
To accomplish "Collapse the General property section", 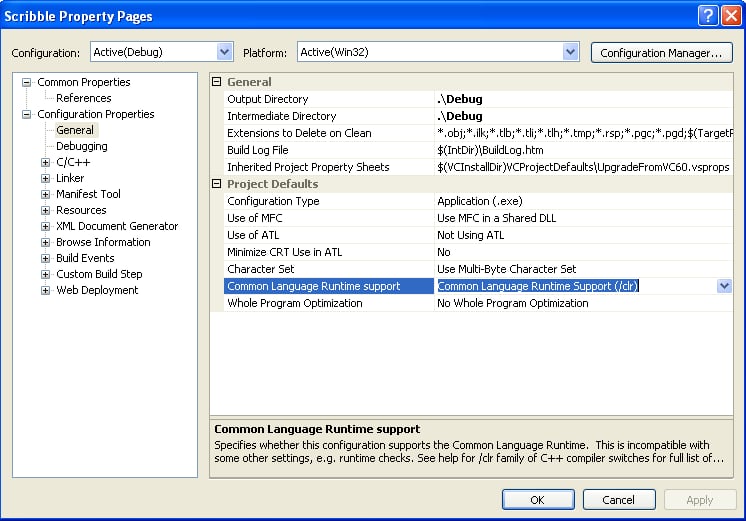I will pos(216,82).
